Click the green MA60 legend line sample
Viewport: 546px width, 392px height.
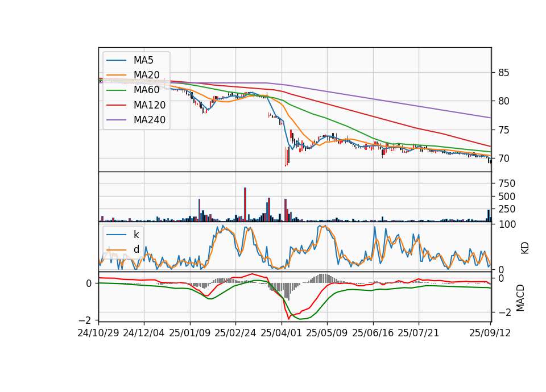116,90
